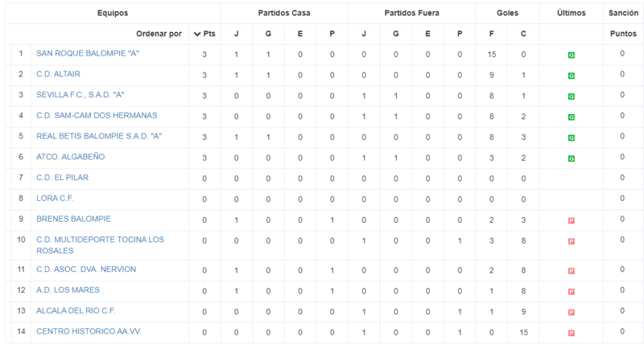Click the green G result icon for C.D. Altair
Viewport: 644px width, 353px height.
point(571,76)
